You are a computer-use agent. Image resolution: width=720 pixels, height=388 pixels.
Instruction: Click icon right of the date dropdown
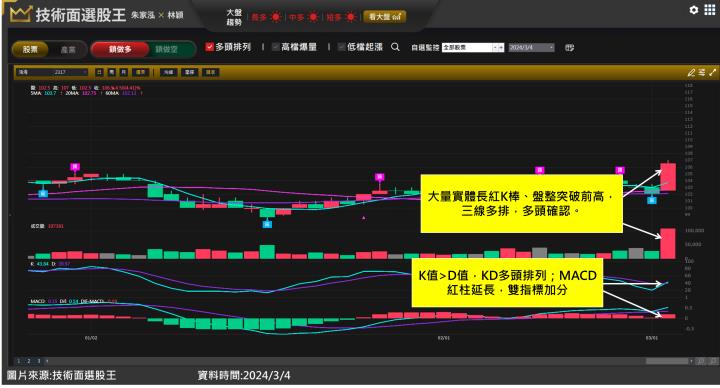[569, 47]
